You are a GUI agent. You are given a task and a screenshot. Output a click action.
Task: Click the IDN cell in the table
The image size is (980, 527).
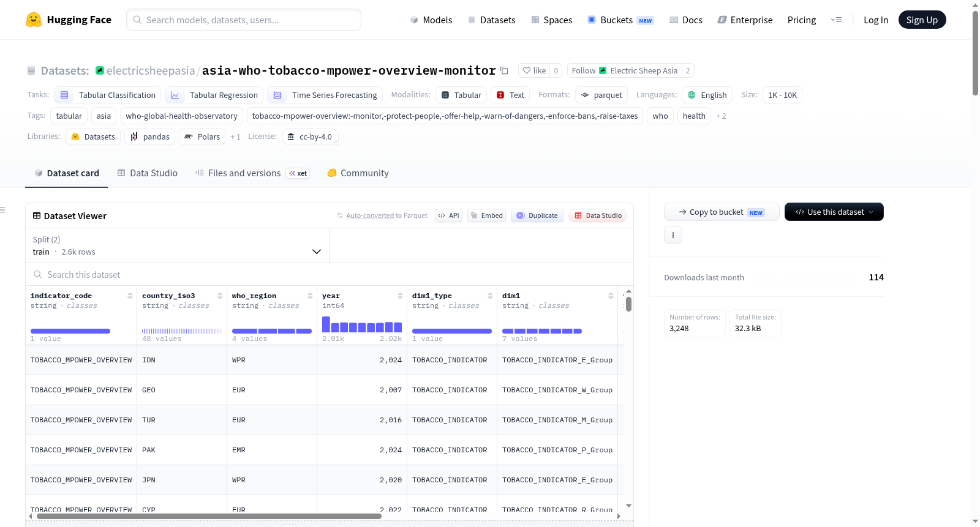coord(182,360)
